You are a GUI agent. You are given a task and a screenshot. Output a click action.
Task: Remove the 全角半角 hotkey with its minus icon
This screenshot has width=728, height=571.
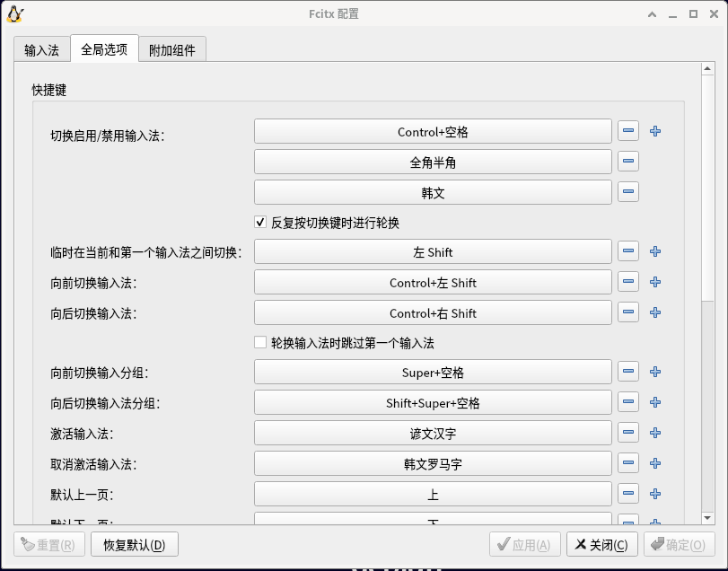[x=628, y=161]
